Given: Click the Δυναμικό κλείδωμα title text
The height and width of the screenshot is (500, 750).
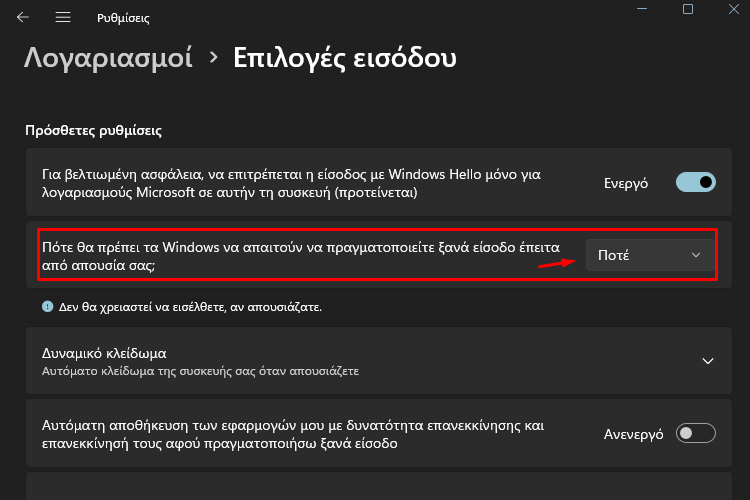Looking at the screenshot, I should (104, 353).
